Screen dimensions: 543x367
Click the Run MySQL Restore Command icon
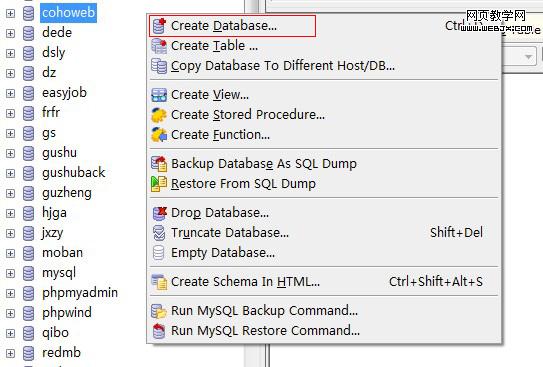pos(159,331)
